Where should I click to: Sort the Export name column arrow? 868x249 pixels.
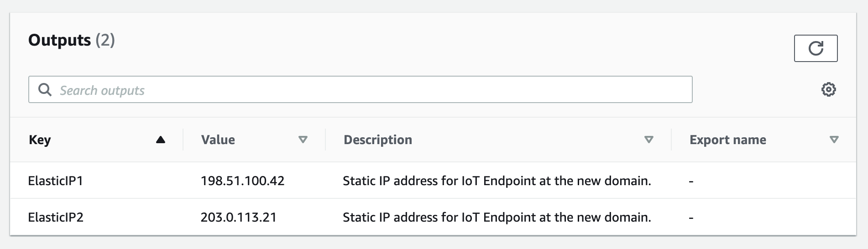(834, 140)
